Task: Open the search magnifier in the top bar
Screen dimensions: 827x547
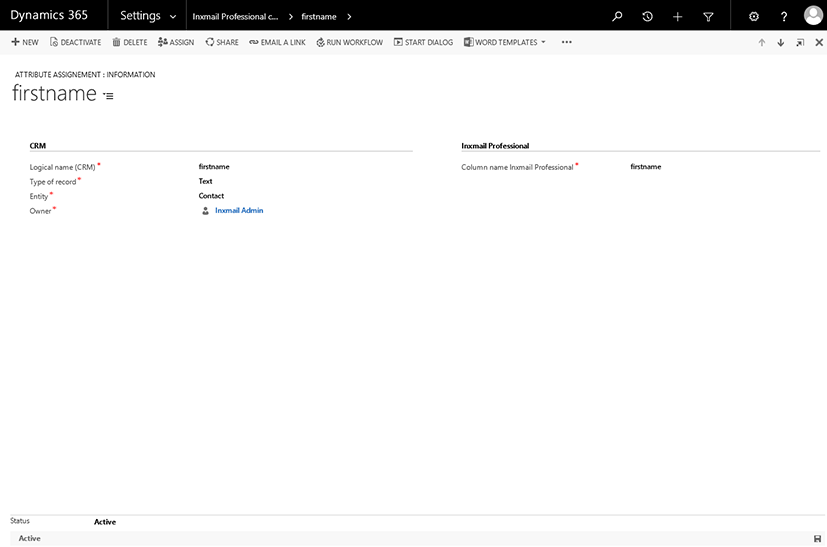Action: click(x=617, y=16)
